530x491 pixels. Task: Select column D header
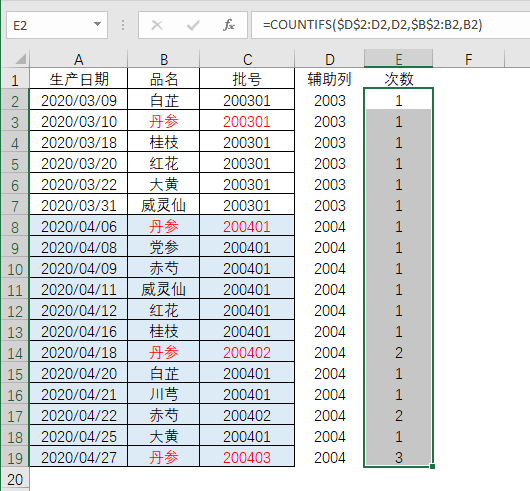(330, 59)
